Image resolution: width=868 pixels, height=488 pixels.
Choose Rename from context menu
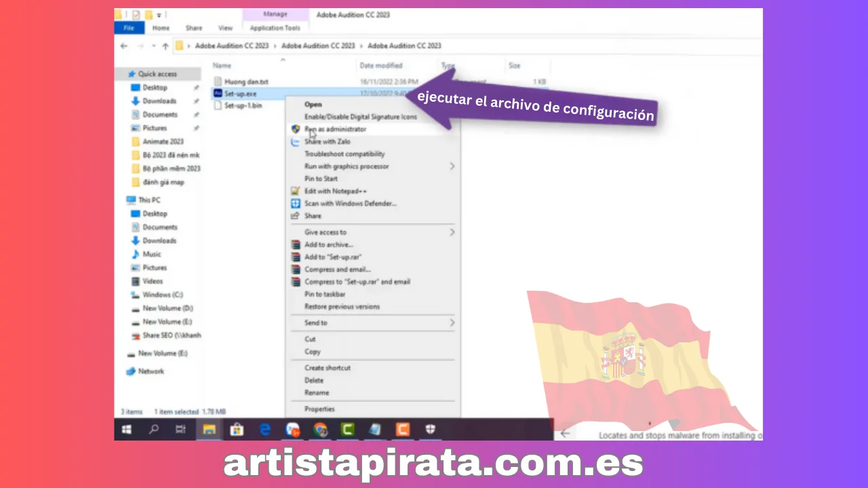(x=317, y=392)
